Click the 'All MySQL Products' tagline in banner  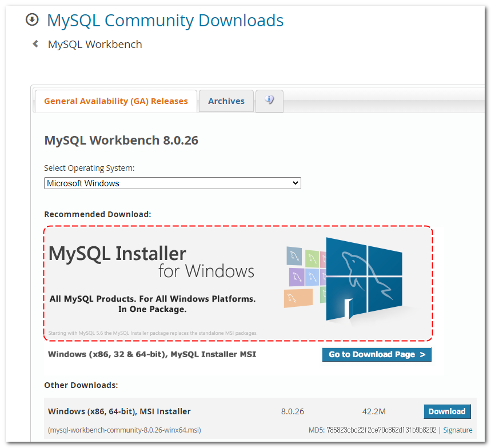[153, 304]
